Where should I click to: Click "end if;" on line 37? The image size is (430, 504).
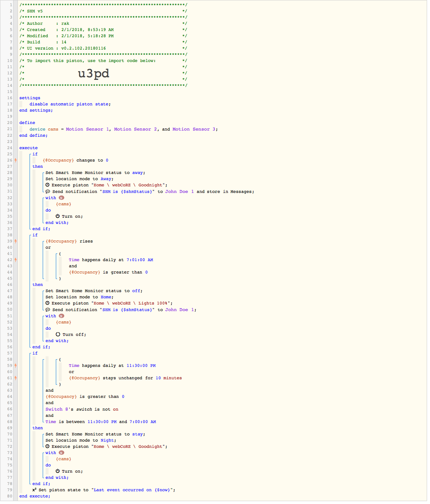(x=41, y=229)
